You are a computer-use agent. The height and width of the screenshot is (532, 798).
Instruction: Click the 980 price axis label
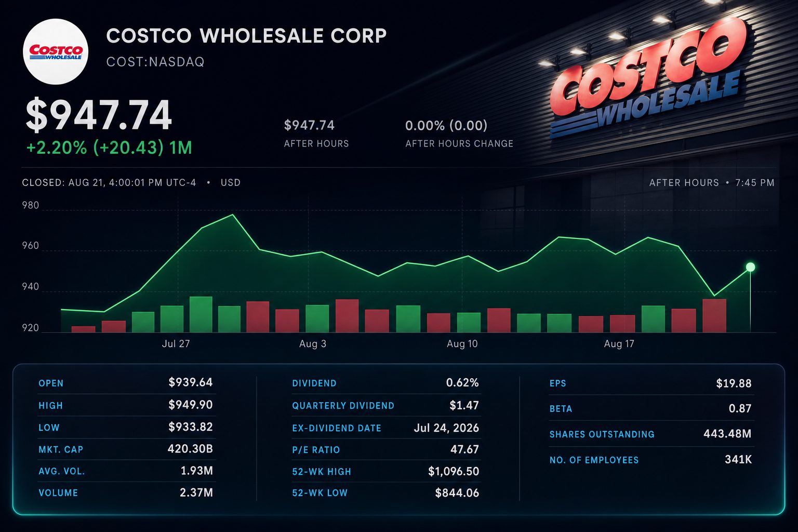point(31,205)
